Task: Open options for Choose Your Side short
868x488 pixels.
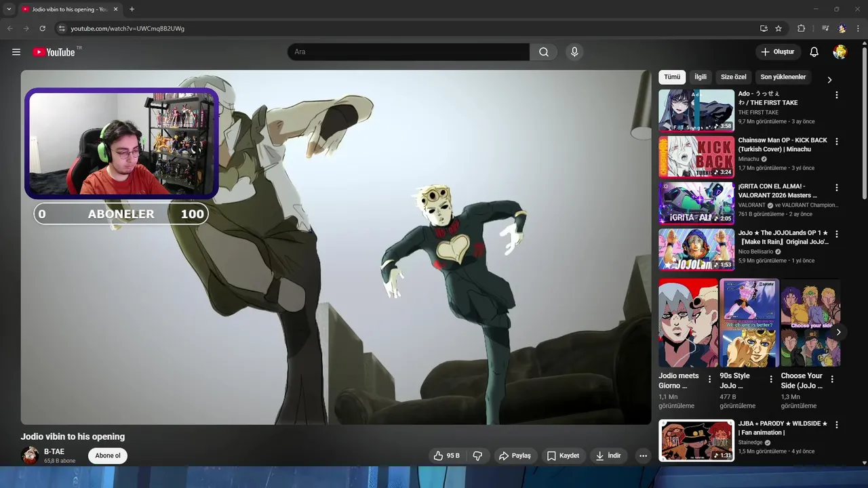Action: coord(832,380)
